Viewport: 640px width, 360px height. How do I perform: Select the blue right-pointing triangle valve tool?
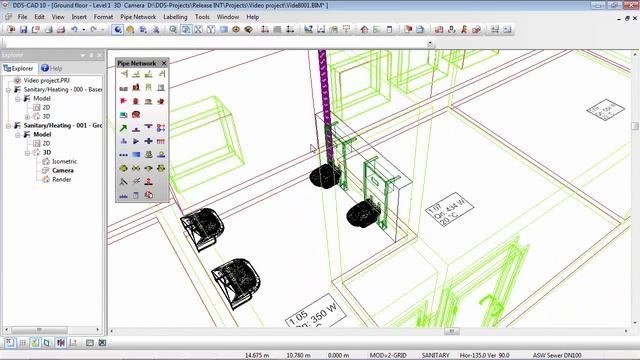(x=136, y=141)
